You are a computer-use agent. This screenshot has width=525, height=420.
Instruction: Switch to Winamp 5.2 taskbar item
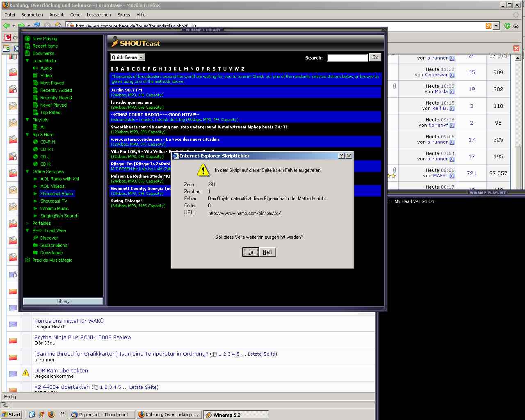236,415
